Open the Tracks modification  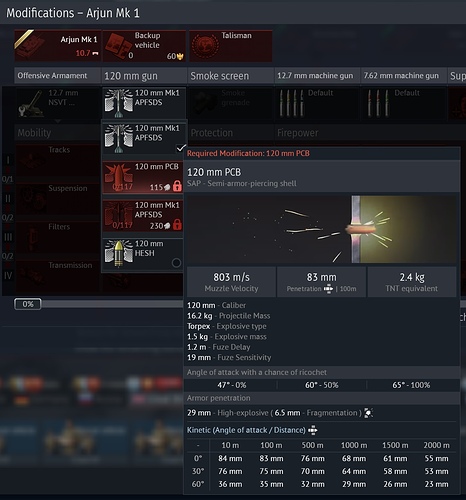pos(57,161)
